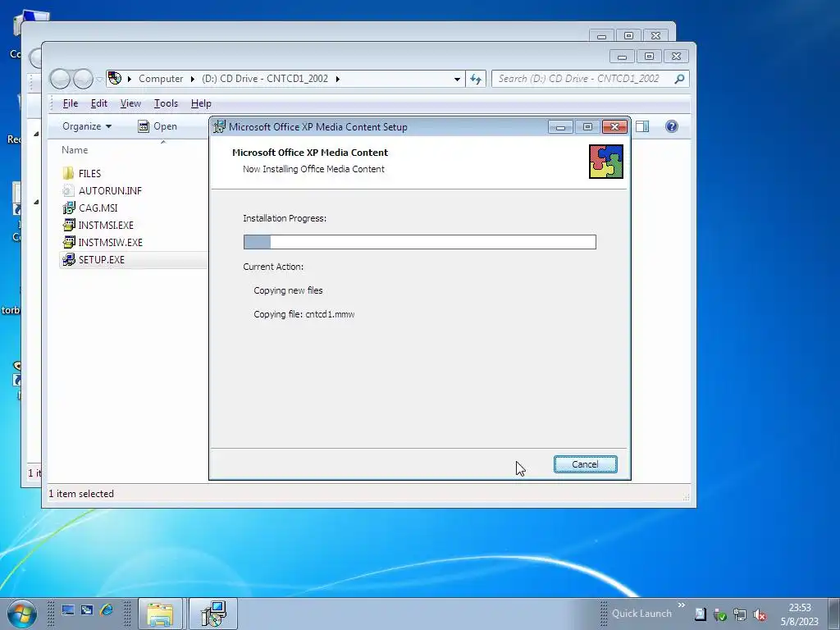
Task: Open the Help menu
Action: tap(201, 103)
